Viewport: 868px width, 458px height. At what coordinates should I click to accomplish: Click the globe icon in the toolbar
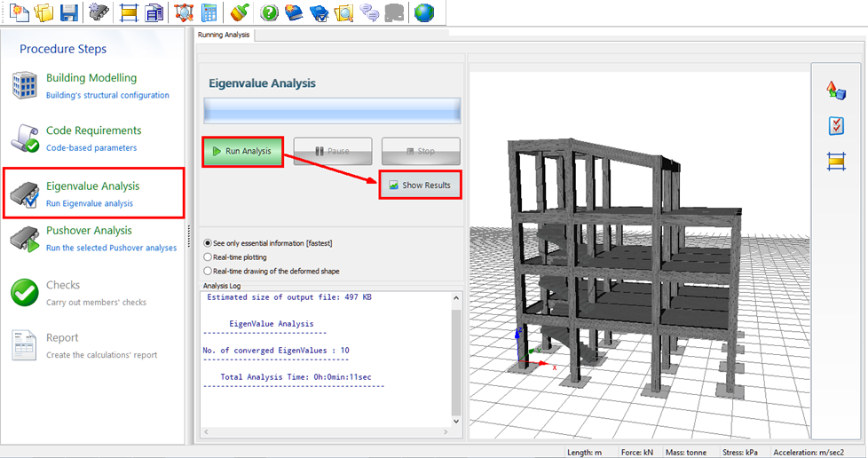pos(425,12)
